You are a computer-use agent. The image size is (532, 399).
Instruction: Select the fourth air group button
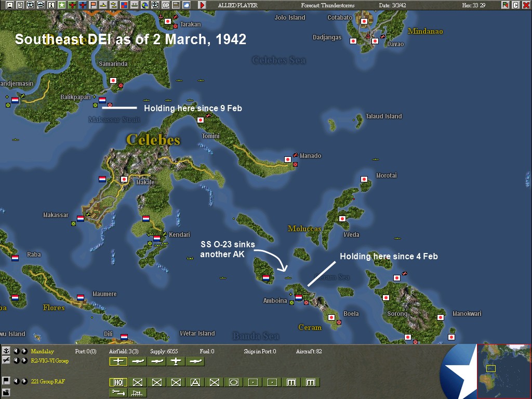pos(176,362)
